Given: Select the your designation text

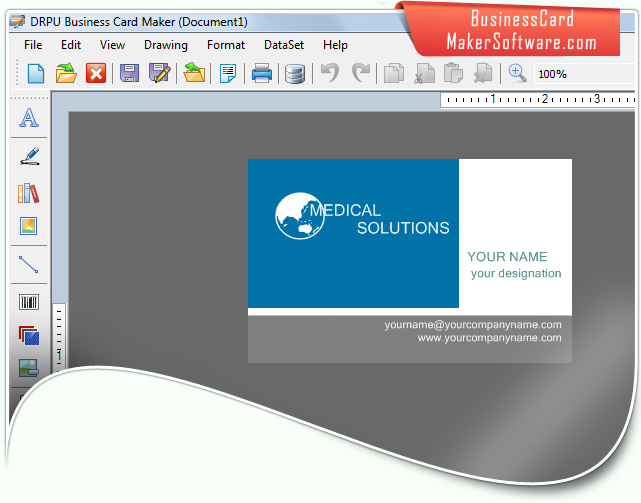Looking at the screenshot, I should click(515, 273).
